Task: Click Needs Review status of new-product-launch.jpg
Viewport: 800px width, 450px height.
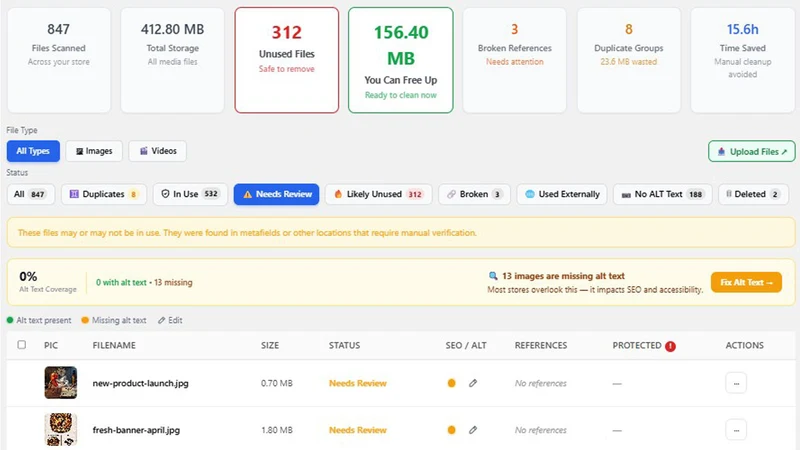Action: 358,383
